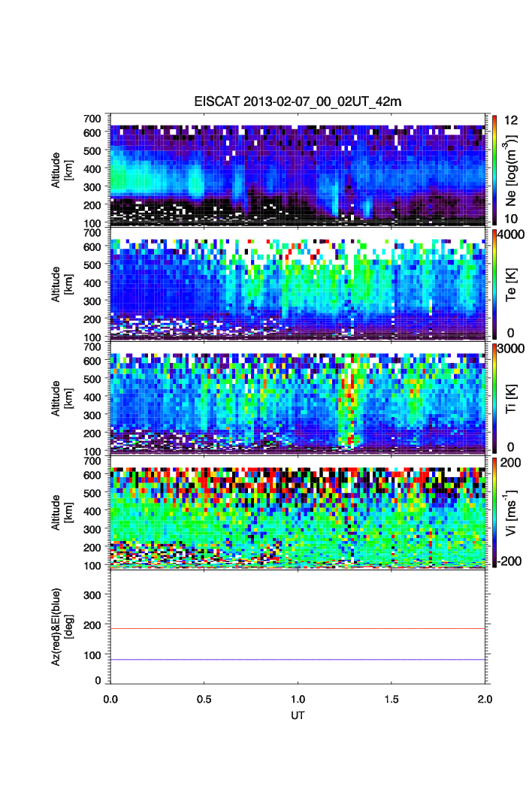
Task: Click the blue elevation line
Action: tap(298, 660)
